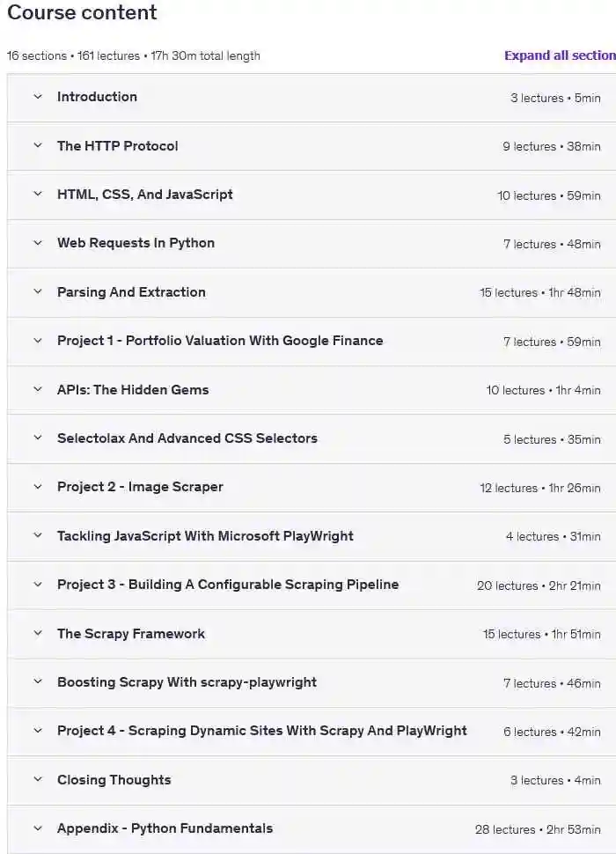This screenshot has height=854, width=616.
Task: Click the 20 lectures • 2hr 21min label
Action: tap(539, 585)
